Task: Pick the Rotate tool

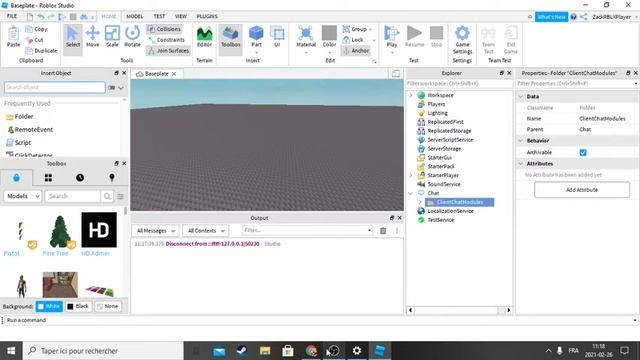Action: coord(132,37)
